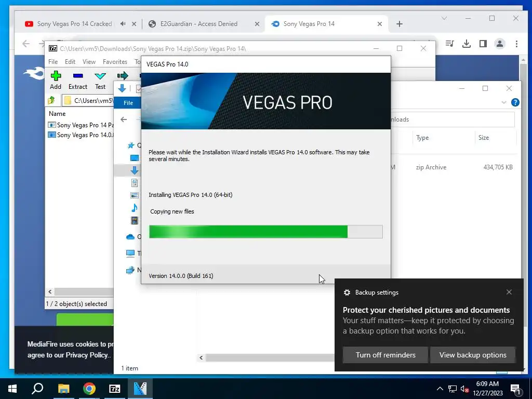
Task: Select Desktop icon in Explorer sidebar
Action: [135, 158]
